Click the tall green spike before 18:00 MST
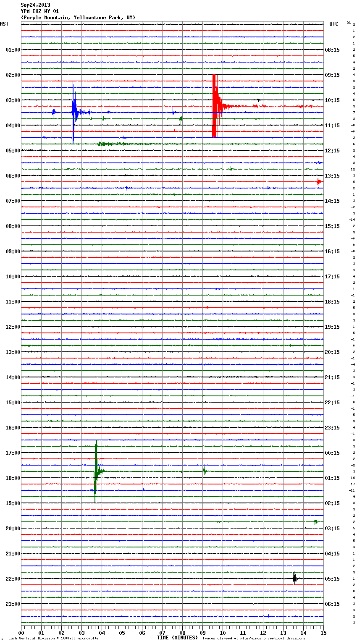The width and height of the screenshot is (357, 644). [96, 471]
